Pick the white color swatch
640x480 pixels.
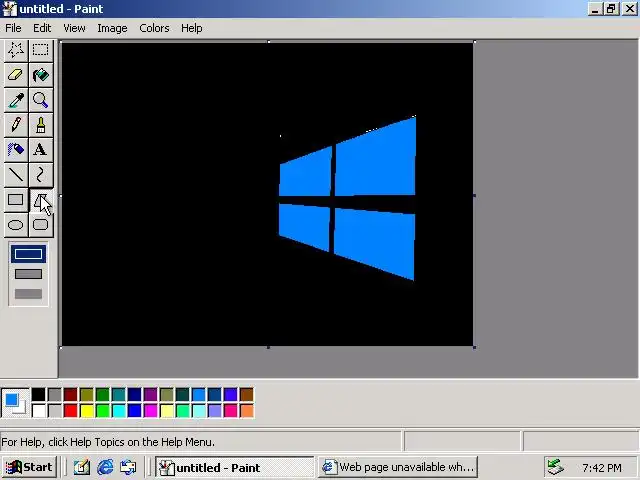click(x=38, y=411)
